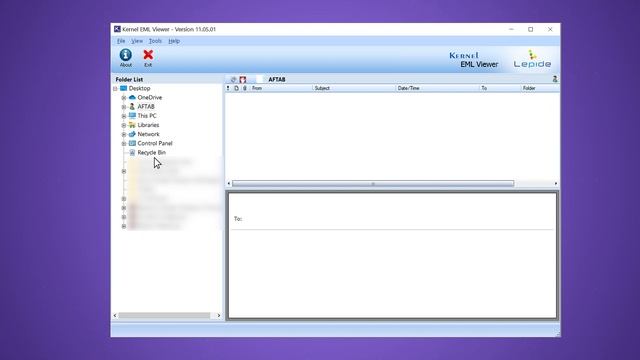Click the Network icon in tree
640x360 pixels.
coord(132,134)
